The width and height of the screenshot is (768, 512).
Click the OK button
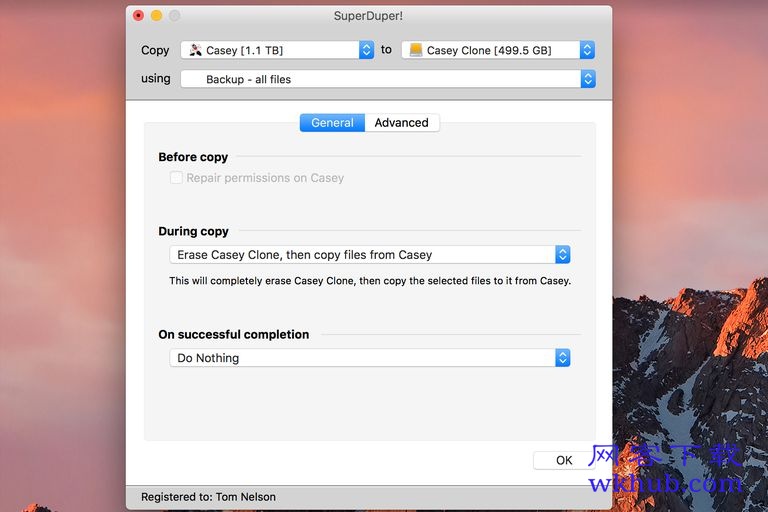(564, 460)
